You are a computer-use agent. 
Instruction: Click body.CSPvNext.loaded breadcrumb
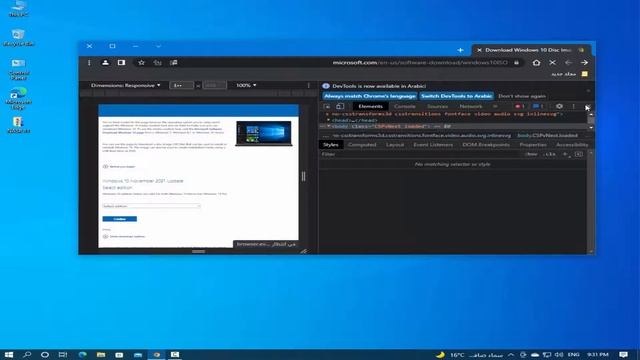click(547, 136)
